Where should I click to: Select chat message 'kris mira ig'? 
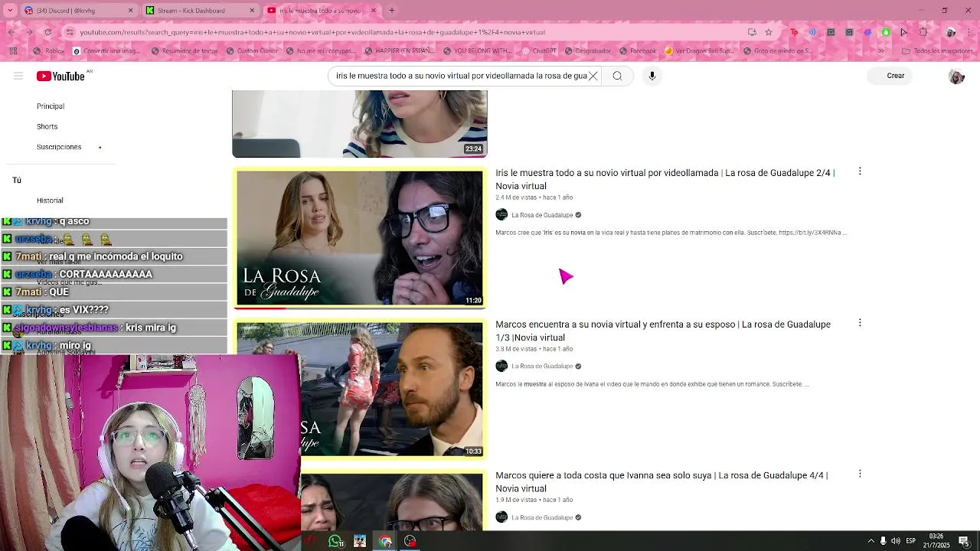click(113, 328)
